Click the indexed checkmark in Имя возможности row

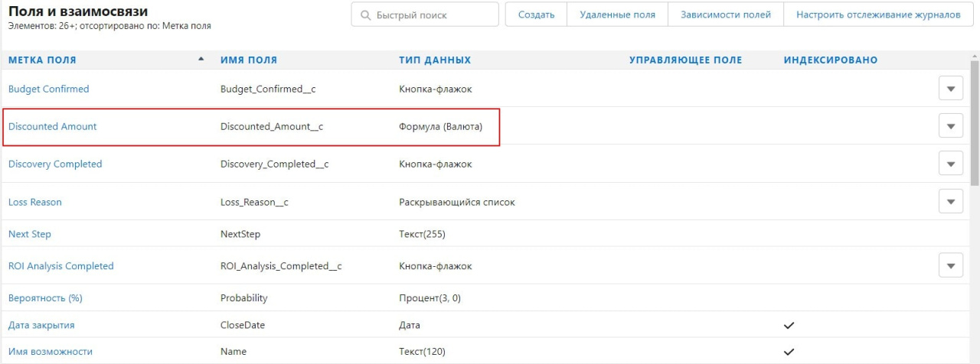(x=789, y=352)
